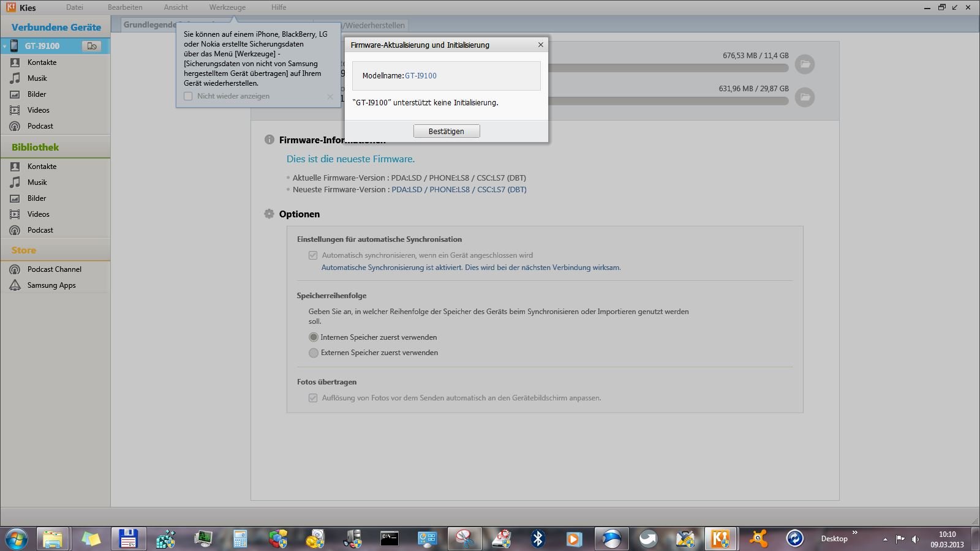Click 'Dies ist die neueste Firmware' text
This screenshot has height=551, width=980.
(350, 159)
